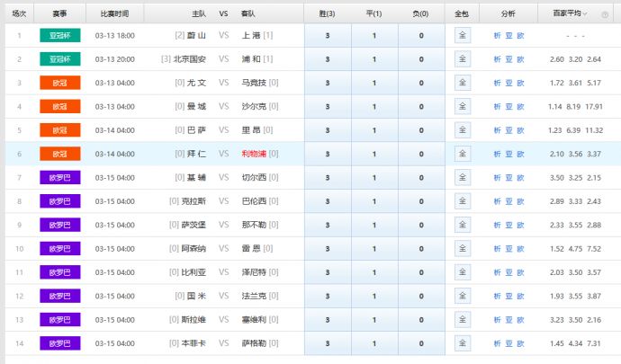Click odds 2.10 3.56 3.37
Viewport: 621px width, 364px height.
[575, 154]
